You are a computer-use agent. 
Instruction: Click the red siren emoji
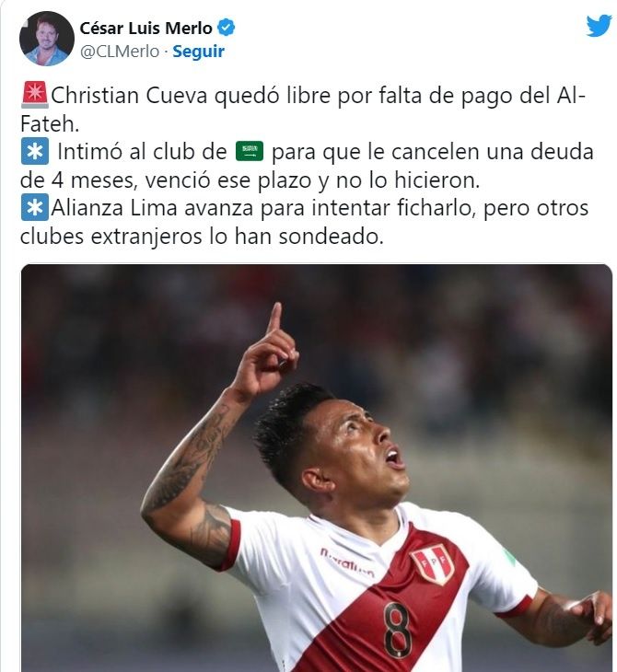click(x=35, y=95)
